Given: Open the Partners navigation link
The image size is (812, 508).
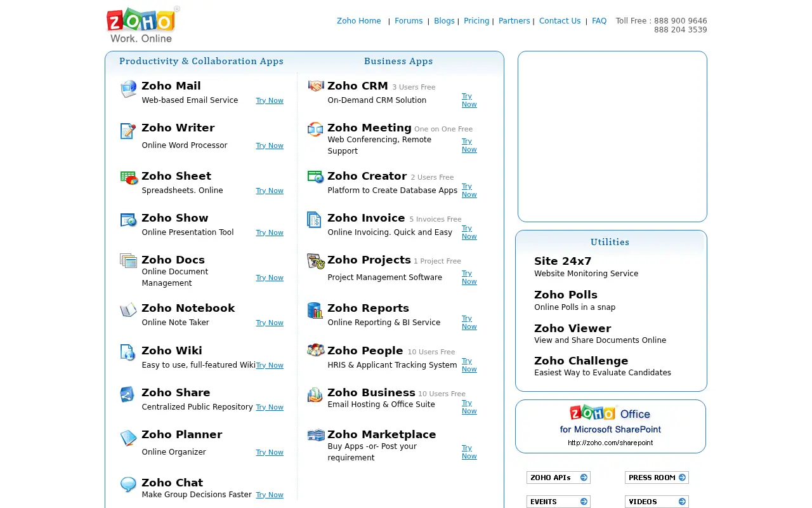Looking at the screenshot, I should pos(514,21).
